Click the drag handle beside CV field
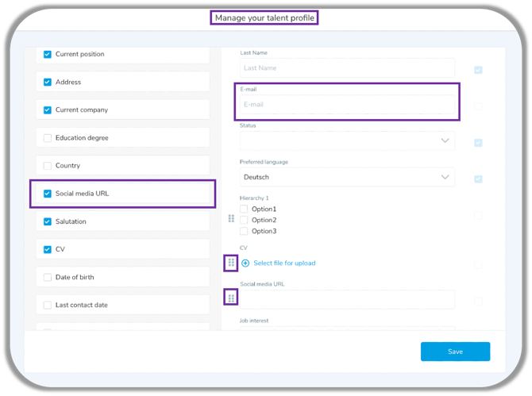 click(x=231, y=263)
